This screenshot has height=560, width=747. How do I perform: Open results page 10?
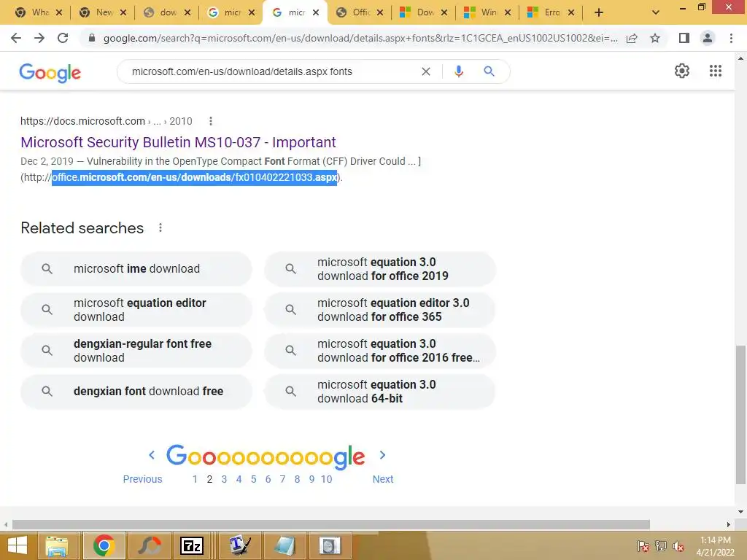[326, 479]
